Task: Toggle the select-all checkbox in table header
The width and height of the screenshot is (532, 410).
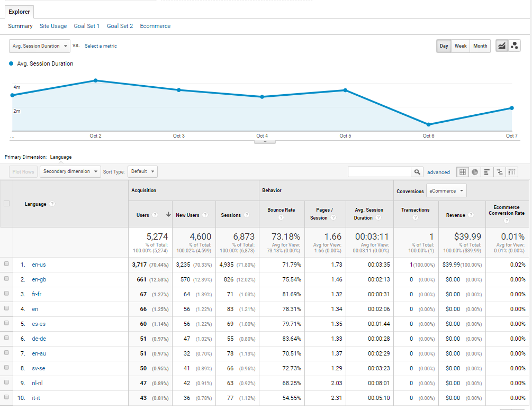Action: (6, 204)
